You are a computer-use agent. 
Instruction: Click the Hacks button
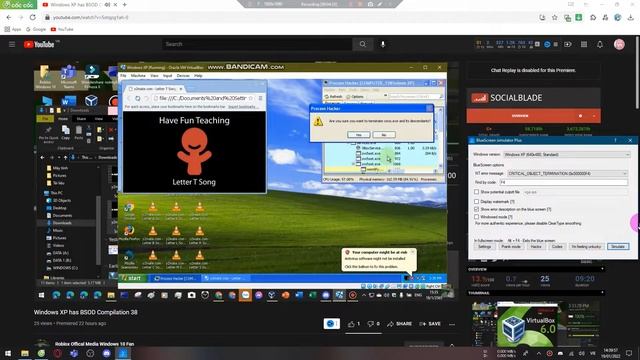coord(536,247)
